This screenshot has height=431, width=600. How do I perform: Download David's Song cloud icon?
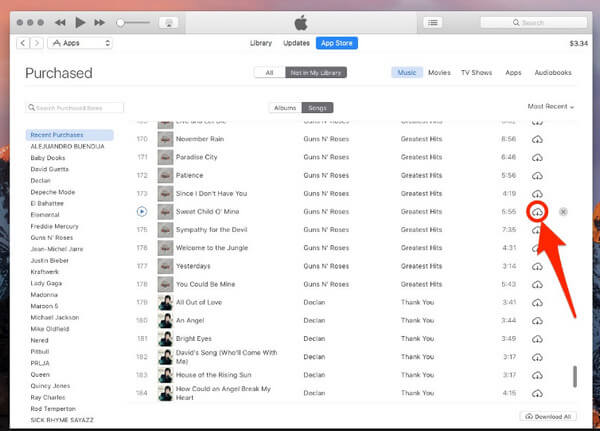pos(537,357)
